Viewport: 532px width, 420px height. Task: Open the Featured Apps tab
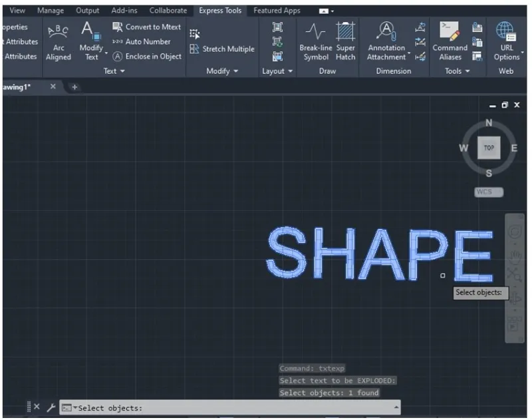tap(277, 11)
